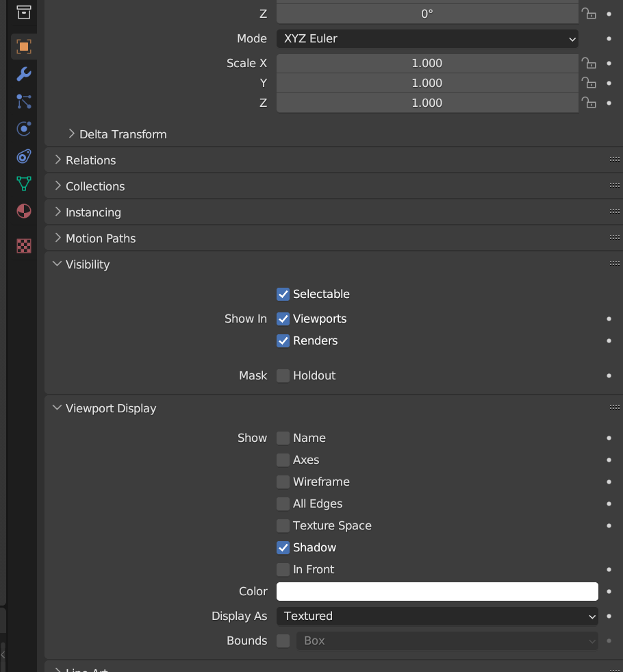Open the Collection properties tab

23,12
